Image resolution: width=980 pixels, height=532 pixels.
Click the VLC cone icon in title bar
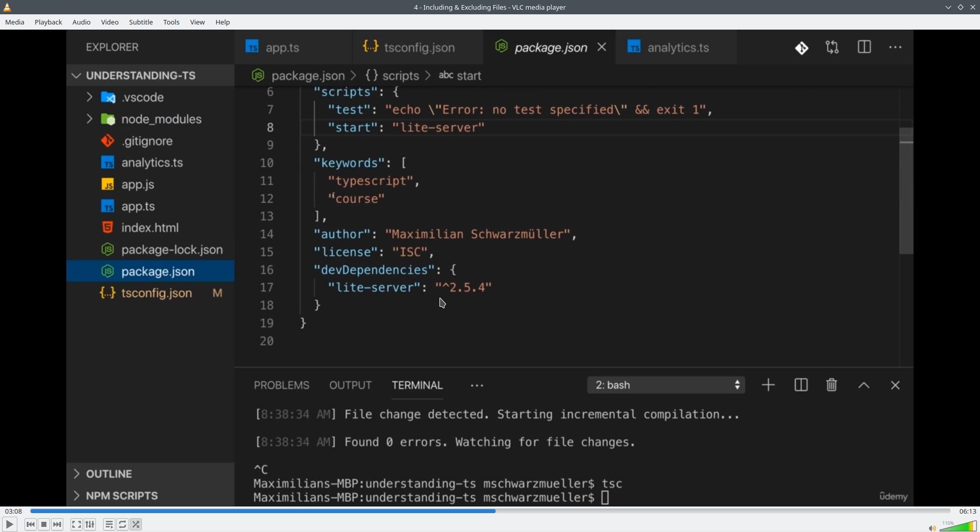pyautogui.click(x=8, y=7)
